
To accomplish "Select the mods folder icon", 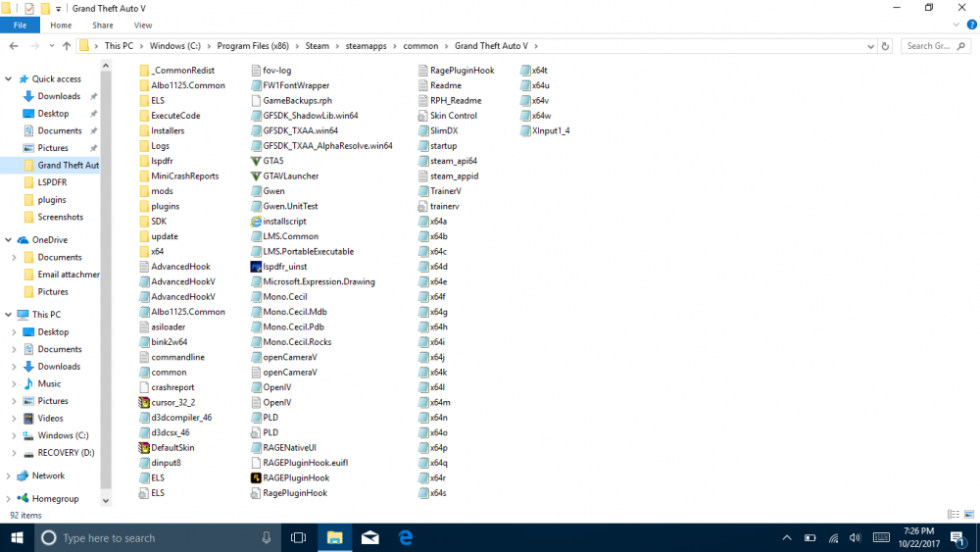I will (144, 190).
